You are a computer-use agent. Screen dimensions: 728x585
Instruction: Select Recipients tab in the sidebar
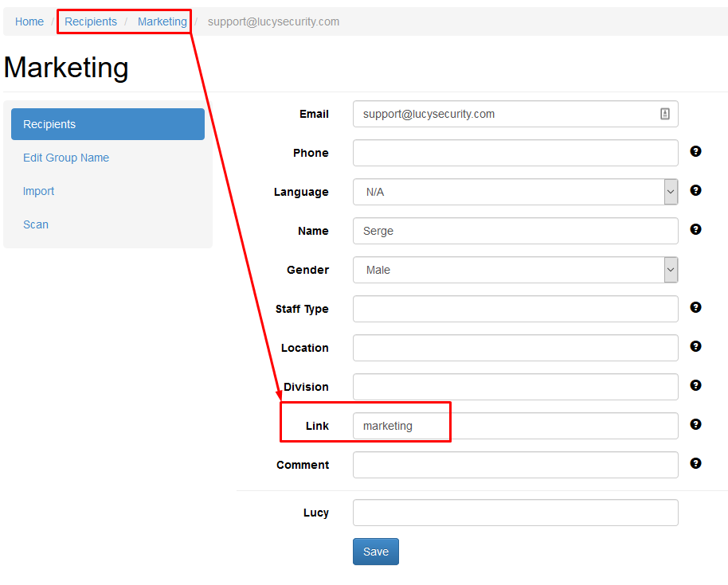coord(108,124)
